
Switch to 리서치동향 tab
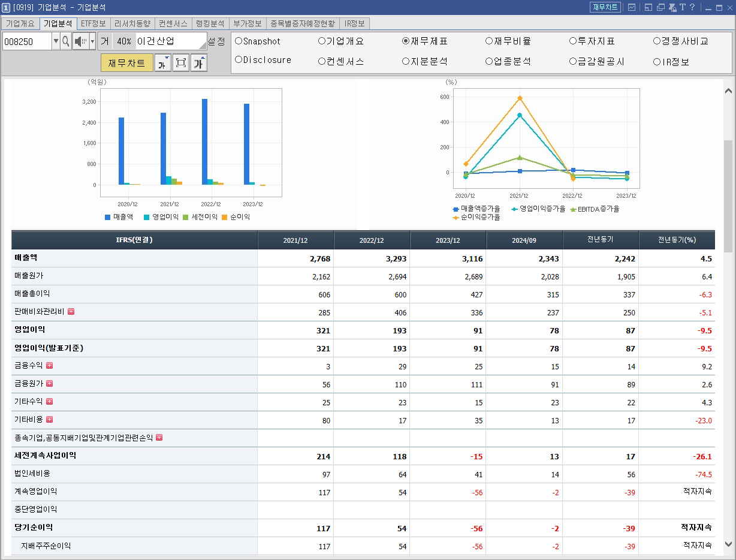[x=132, y=24]
